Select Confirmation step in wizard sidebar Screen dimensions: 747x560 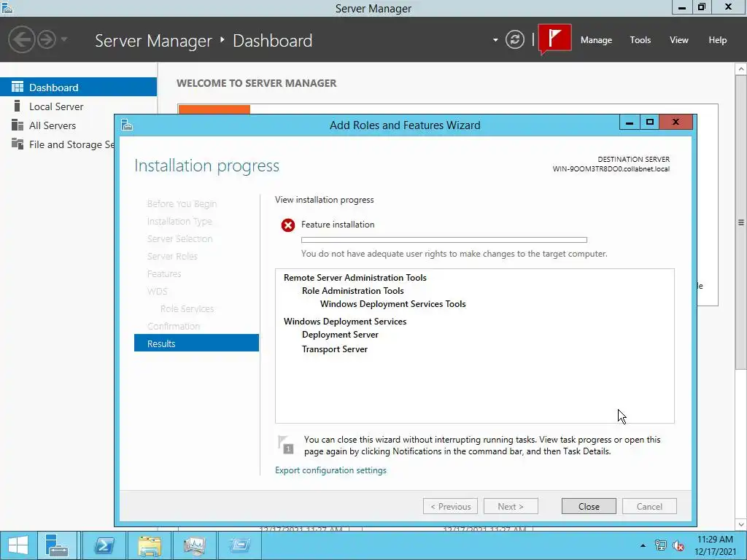coord(174,326)
